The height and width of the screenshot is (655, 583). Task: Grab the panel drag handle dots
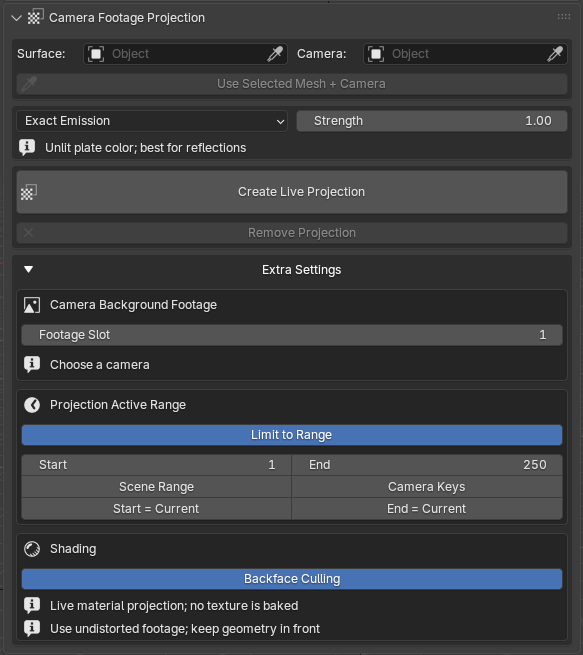[x=564, y=17]
